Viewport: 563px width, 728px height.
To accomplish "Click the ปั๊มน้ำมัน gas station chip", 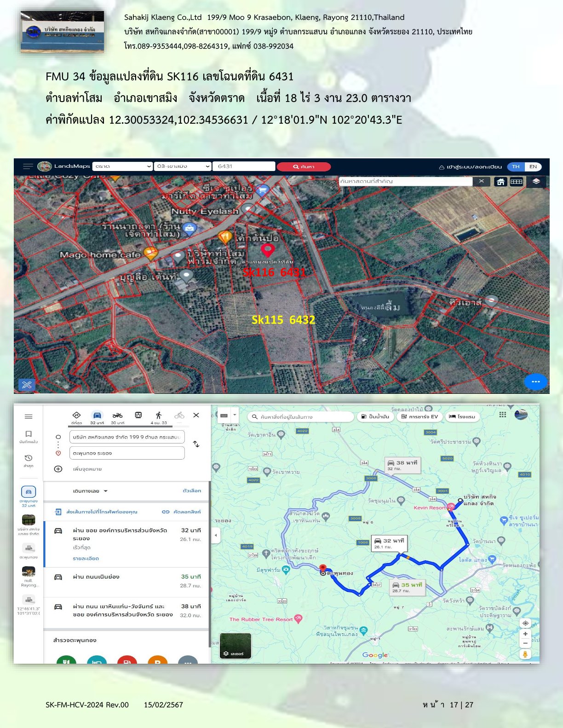I will (375, 416).
